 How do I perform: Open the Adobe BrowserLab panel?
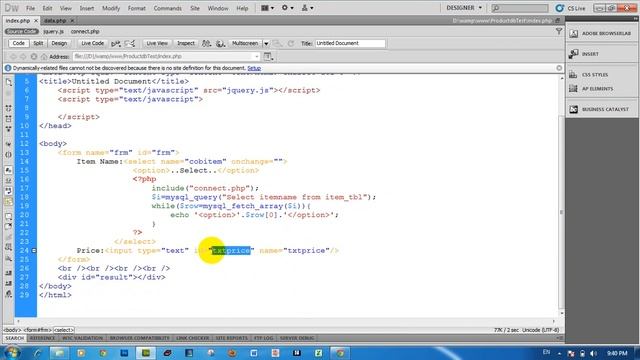click(601, 33)
